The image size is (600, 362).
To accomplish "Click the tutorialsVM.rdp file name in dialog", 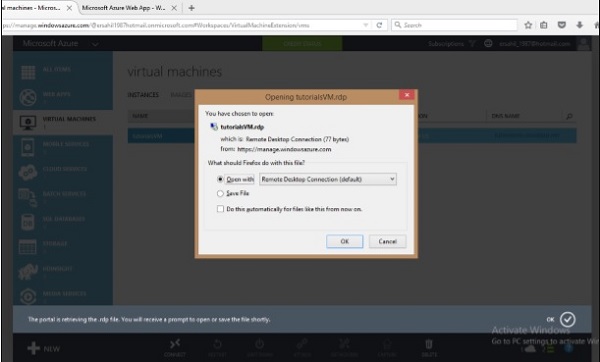I will click(242, 127).
